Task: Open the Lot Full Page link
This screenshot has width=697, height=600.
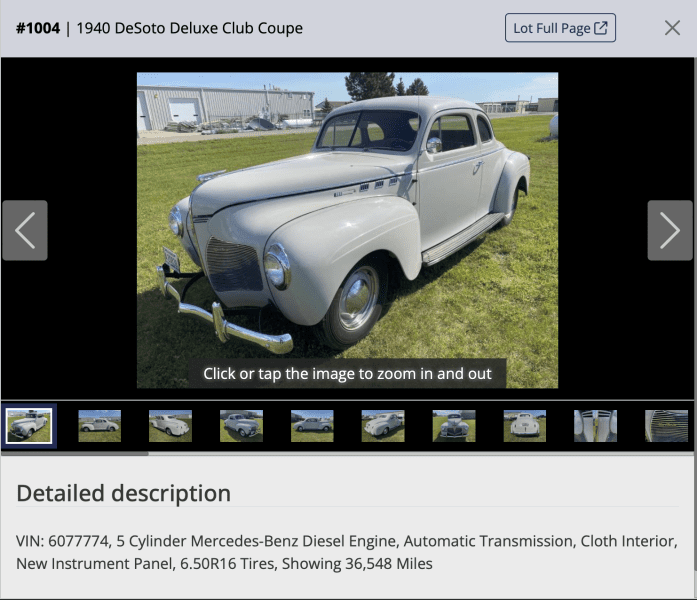Action: point(560,28)
